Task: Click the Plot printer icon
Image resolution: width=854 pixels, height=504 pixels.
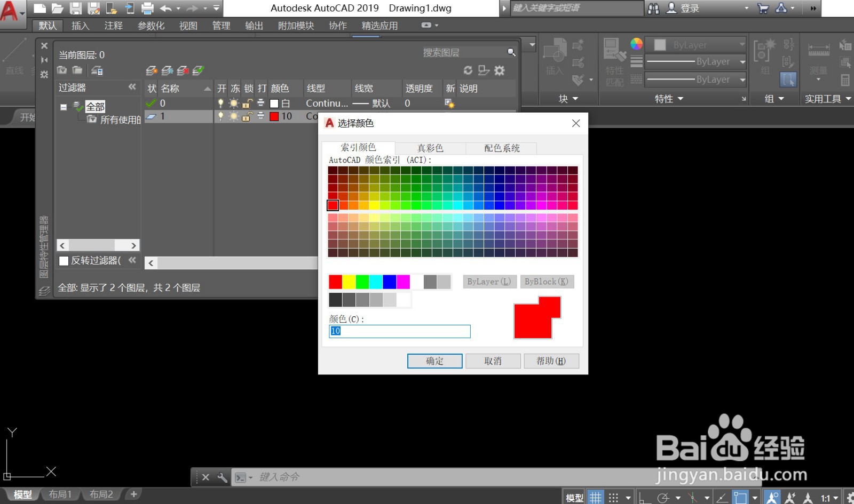Action: pos(147,8)
